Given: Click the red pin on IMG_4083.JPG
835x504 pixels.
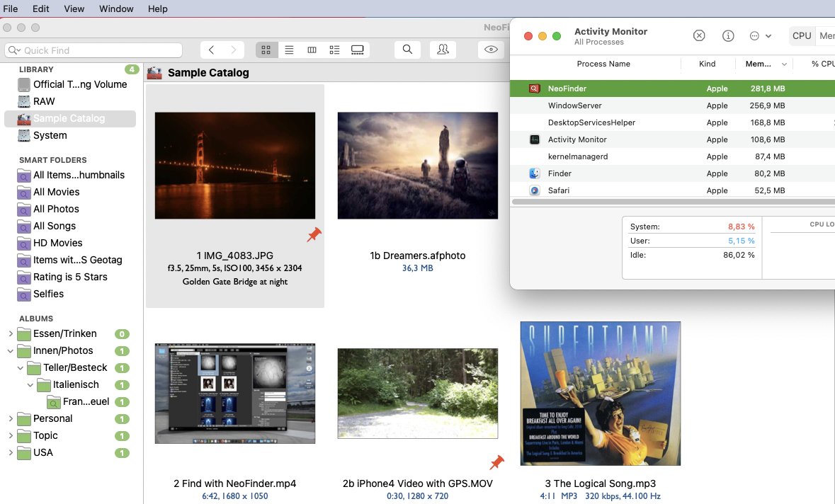Looking at the screenshot, I should pyautogui.click(x=314, y=235).
